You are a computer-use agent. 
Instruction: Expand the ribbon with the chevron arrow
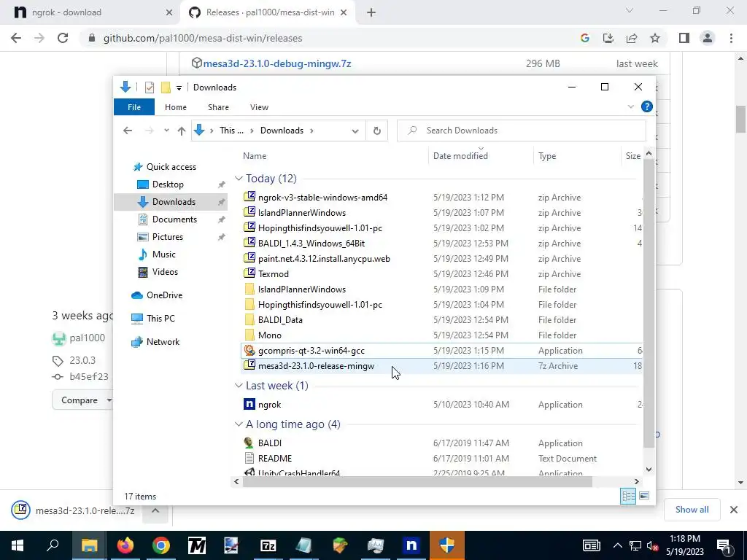tap(631, 106)
